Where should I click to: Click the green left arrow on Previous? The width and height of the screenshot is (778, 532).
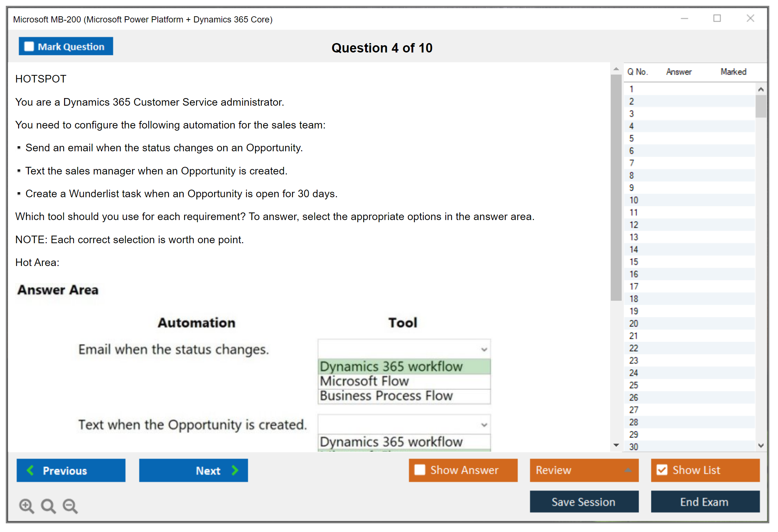30,470
